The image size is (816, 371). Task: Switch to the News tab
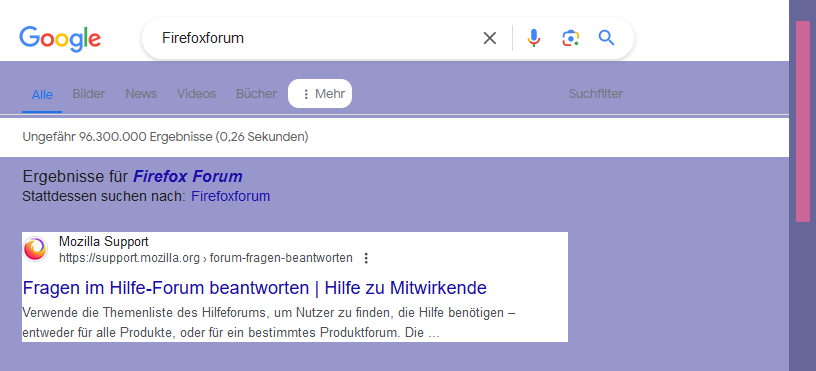pos(141,94)
